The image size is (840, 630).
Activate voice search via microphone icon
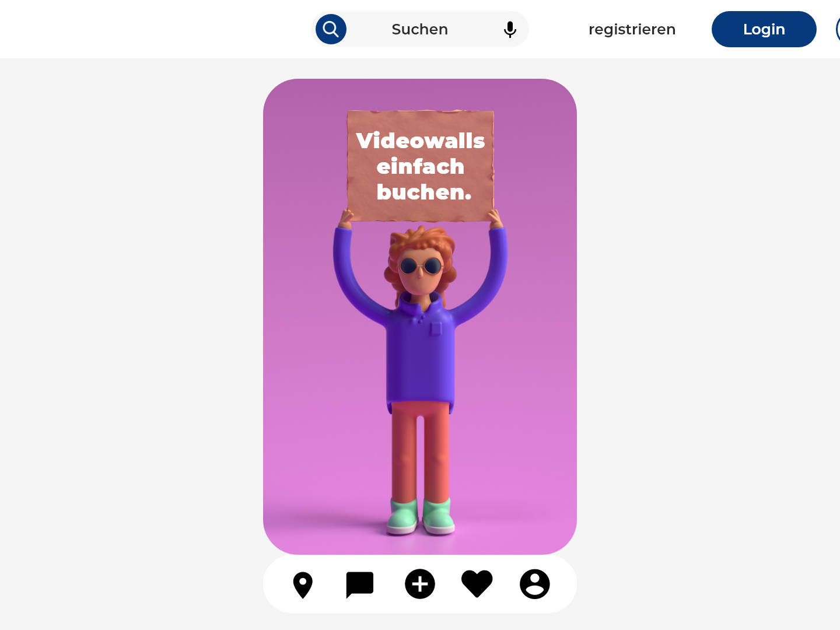click(510, 29)
